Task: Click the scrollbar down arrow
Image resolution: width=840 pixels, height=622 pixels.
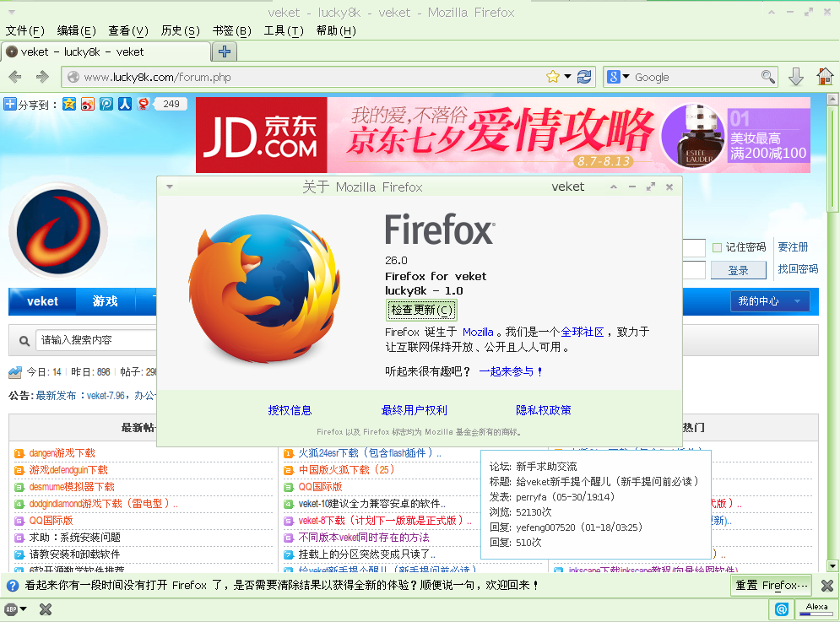Action: coord(832,565)
